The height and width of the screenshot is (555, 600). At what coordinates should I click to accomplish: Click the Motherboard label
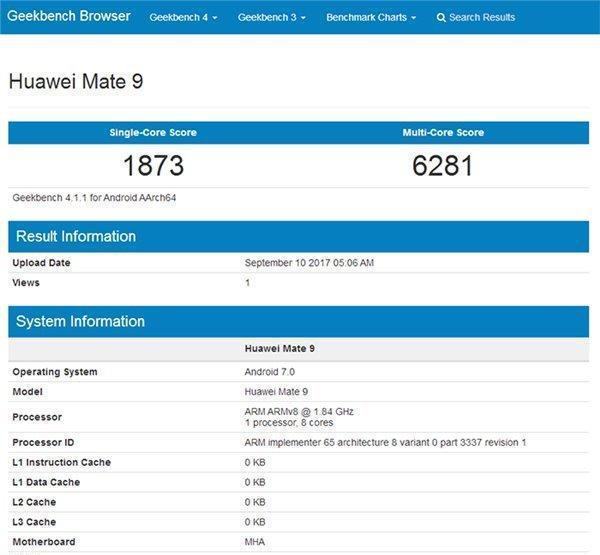pyautogui.click(x=44, y=542)
